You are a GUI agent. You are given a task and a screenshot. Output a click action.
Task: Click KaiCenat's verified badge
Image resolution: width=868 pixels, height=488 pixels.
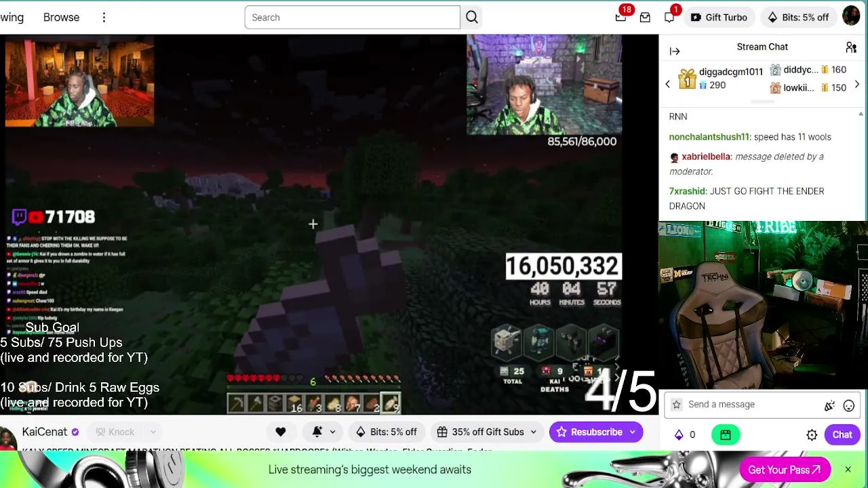pos(75,432)
